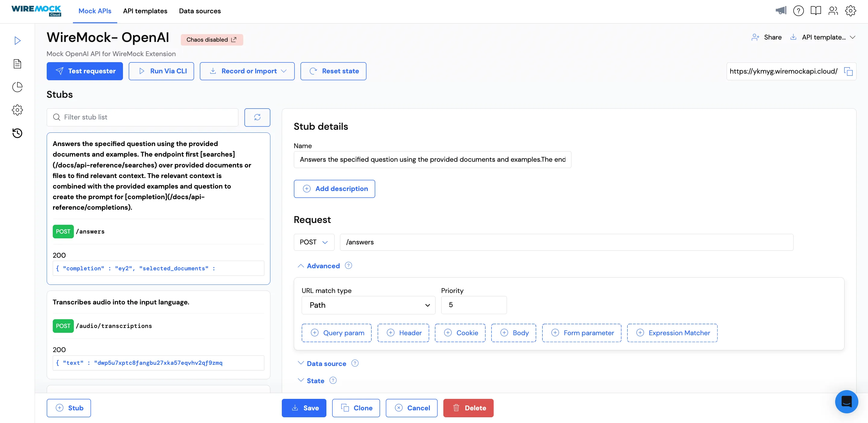Open the URL match type Path dropdown
Viewport: 868px width, 423px height.
tap(368, 305)
